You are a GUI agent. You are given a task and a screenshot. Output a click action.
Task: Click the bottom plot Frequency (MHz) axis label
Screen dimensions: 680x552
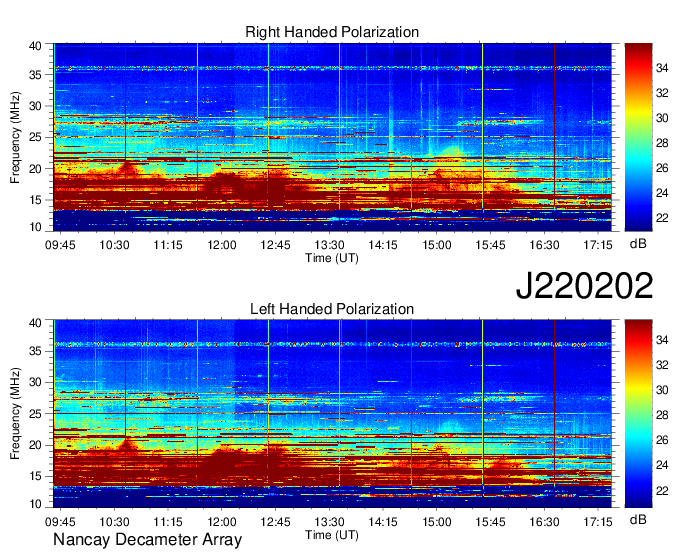[x=15, y=414]
